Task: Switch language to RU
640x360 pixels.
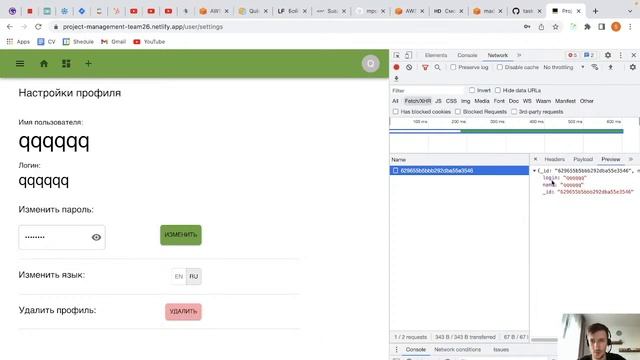Action: (x=193, y=276)
